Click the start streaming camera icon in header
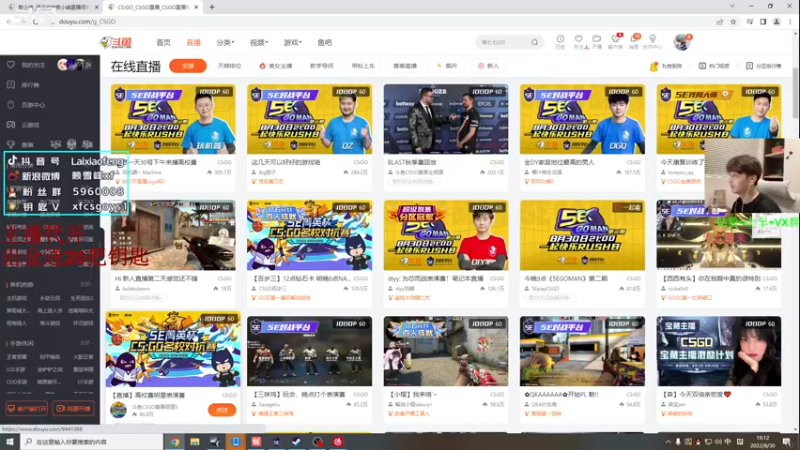Screen dimensions: 800x450 pos(596,39)
